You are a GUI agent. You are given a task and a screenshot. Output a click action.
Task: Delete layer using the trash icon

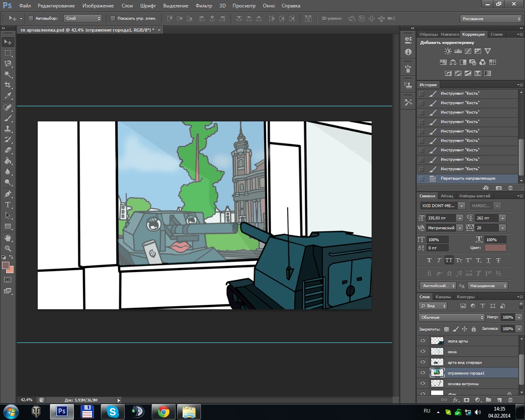tap(510, 399)
